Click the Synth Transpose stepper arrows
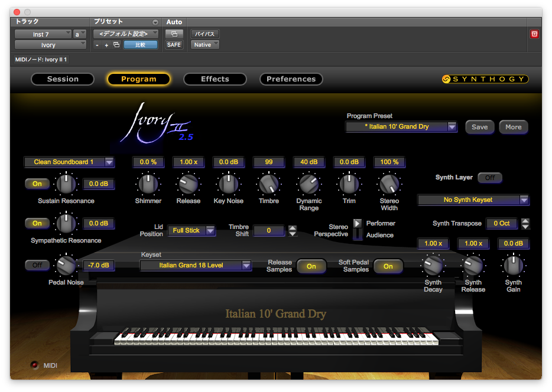This screenshot has height=392, width=552. coord(525,224)
